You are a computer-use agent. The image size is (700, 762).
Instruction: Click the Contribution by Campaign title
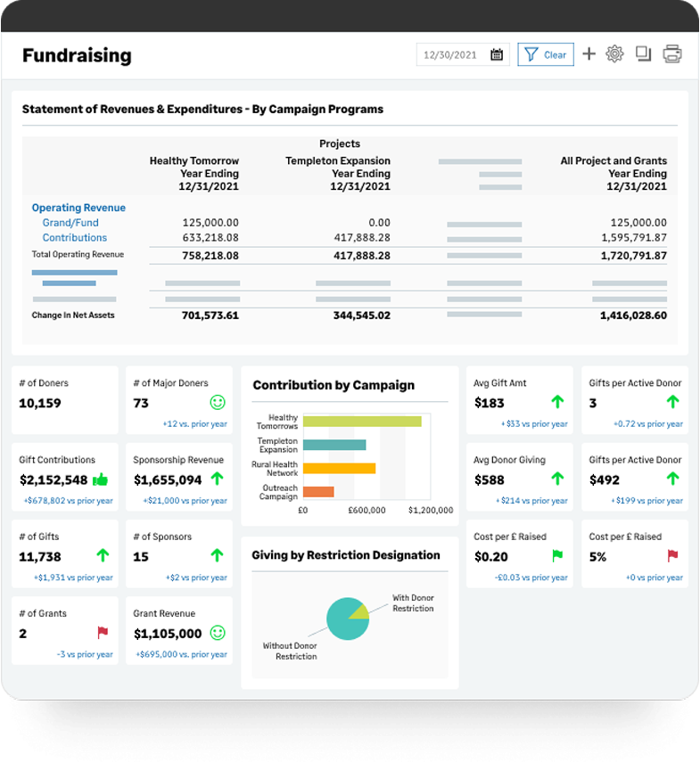[x=334, y=385]
